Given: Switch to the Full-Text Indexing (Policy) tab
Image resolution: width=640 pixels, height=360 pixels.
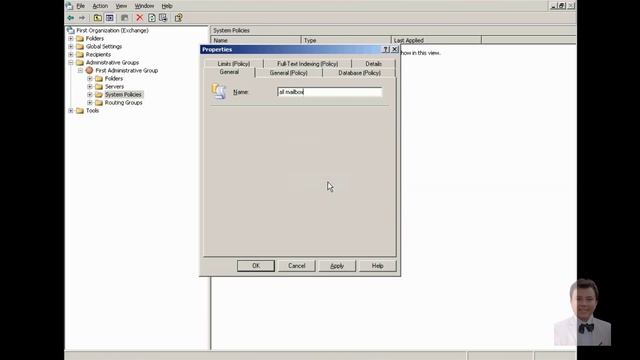Looking at the screenshot, I should coord(308,64).
